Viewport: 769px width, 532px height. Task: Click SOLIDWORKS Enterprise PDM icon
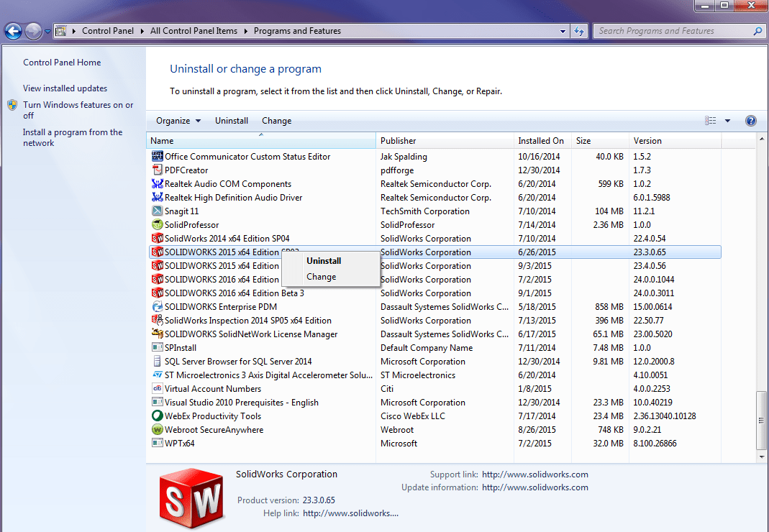(x=157, y=306)
